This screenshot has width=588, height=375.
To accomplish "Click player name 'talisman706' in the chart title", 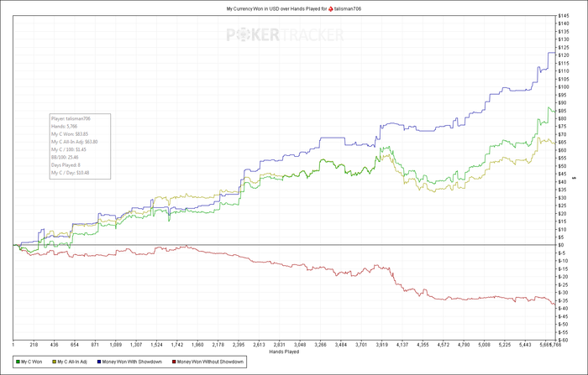I will click(x=348, y=8).
